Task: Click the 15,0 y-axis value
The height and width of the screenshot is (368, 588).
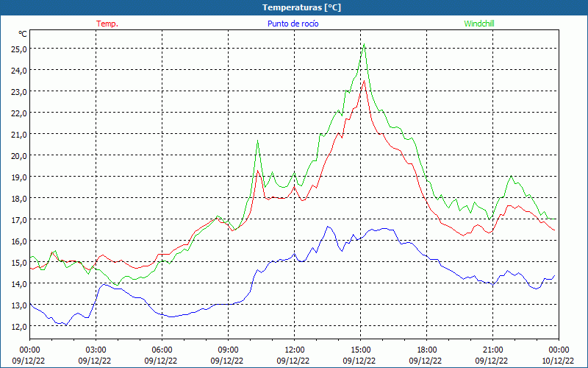Action: tap(19, 263)
